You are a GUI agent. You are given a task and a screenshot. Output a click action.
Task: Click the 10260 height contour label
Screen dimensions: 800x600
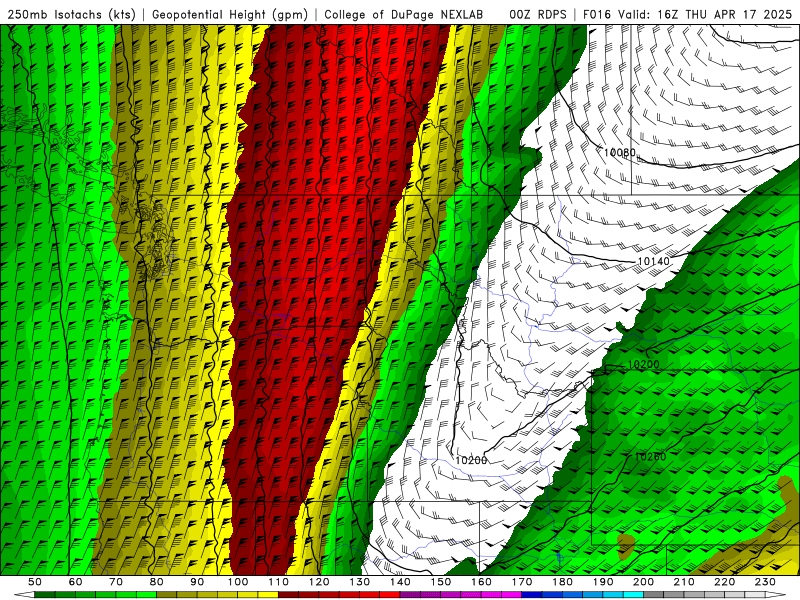click(651, 457)
